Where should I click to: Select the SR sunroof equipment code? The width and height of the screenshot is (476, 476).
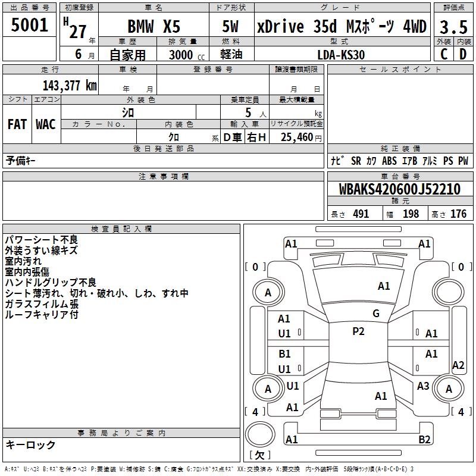[x=356, y=161]
